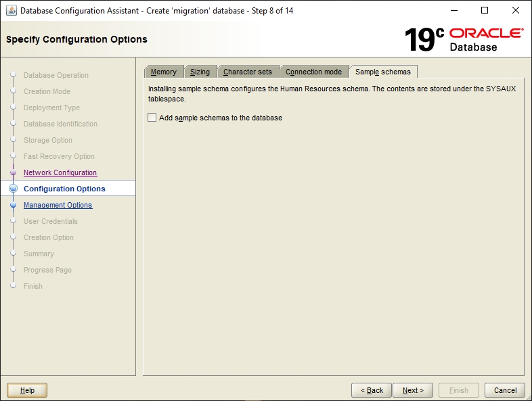Open the Network Configuration step link

pos(60,172)
